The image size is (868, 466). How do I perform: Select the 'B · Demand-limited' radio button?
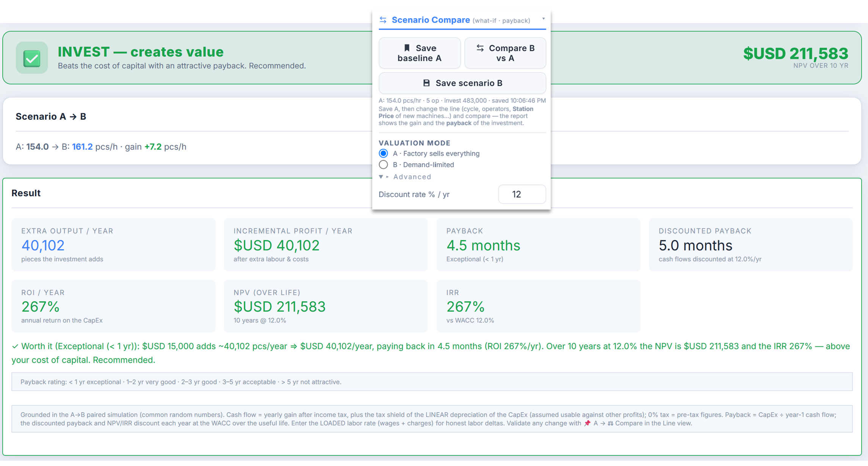[x=383, y=165]
